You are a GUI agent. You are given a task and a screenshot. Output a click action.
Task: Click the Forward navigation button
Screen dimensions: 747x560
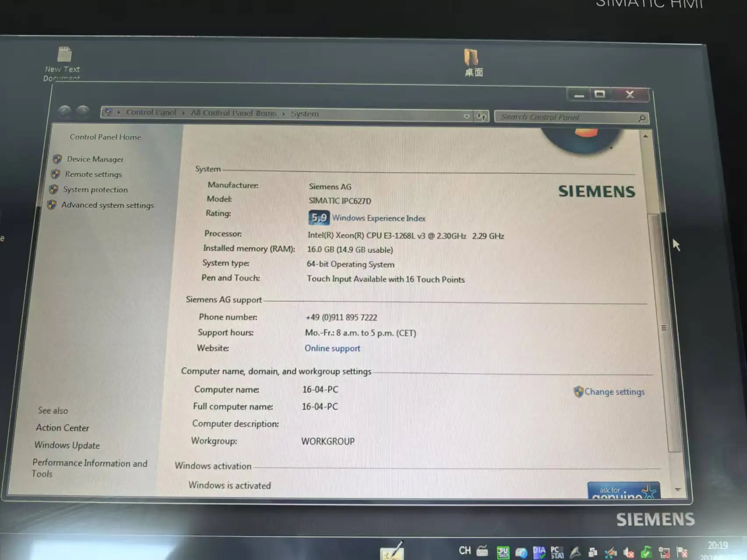[x=82, y=112]
